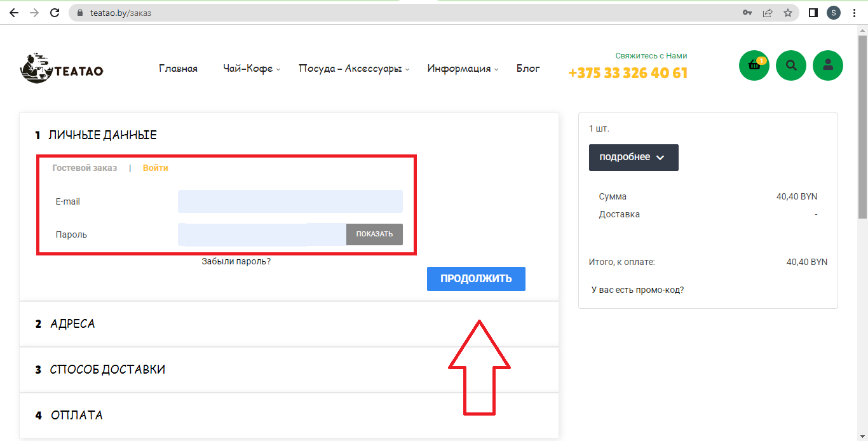868x441 pixels.
Task: Reload the page with browser refresh icon
Action: pyautogui.click(x=55, y=13)
